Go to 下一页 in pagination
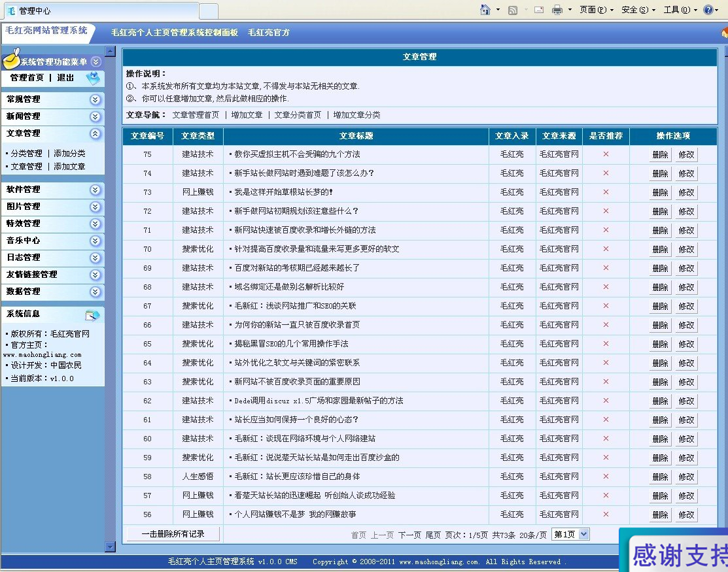 (x=409, y=535)
